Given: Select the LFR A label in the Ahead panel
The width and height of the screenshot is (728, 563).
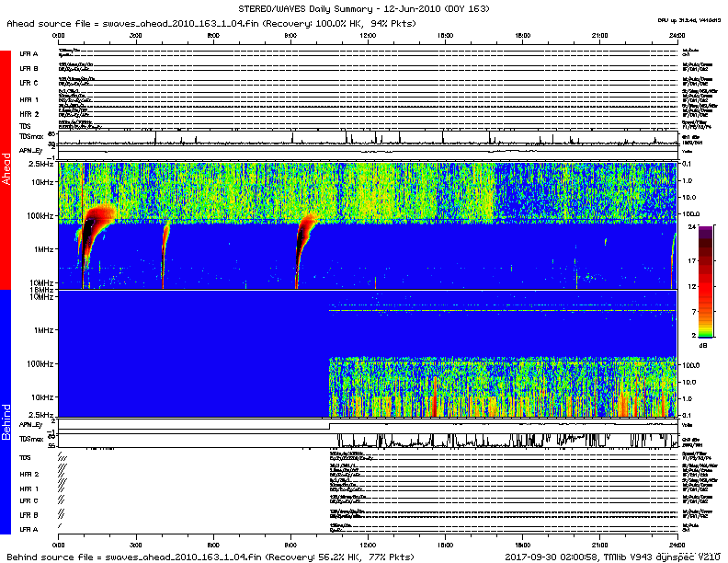Looking at the screenshot, I should (x=28, y=55).
